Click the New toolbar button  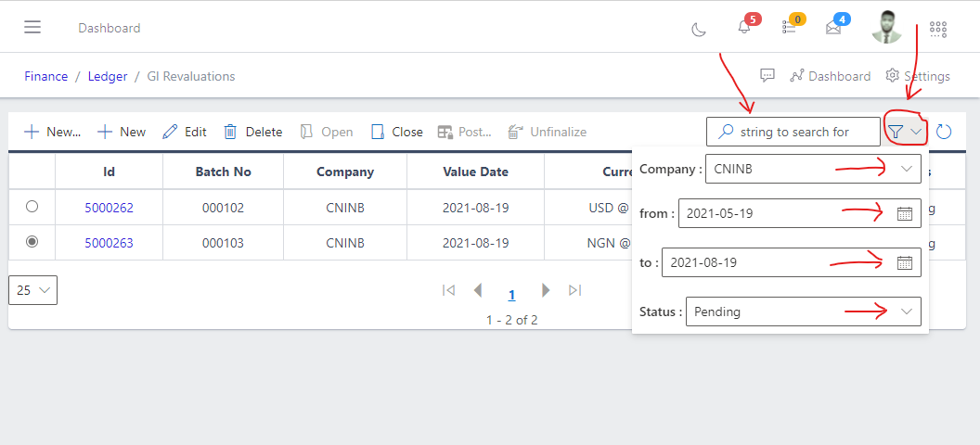pyautogui.click(x=122, y=132)
